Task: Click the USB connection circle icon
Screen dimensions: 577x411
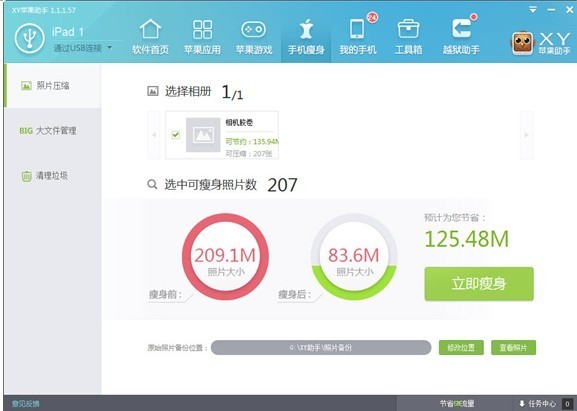Action: click(30, 39)
